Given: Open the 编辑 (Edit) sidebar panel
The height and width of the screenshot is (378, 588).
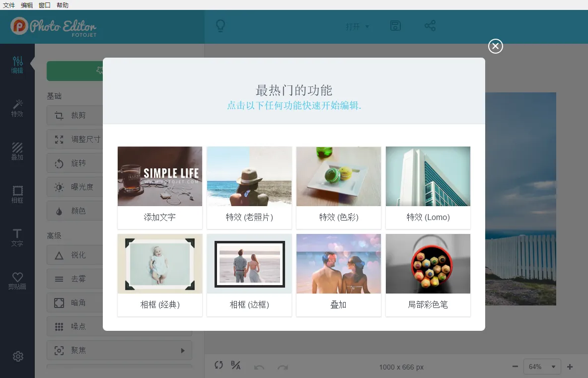Looking at the screenshot, I should tap(17, 65).
